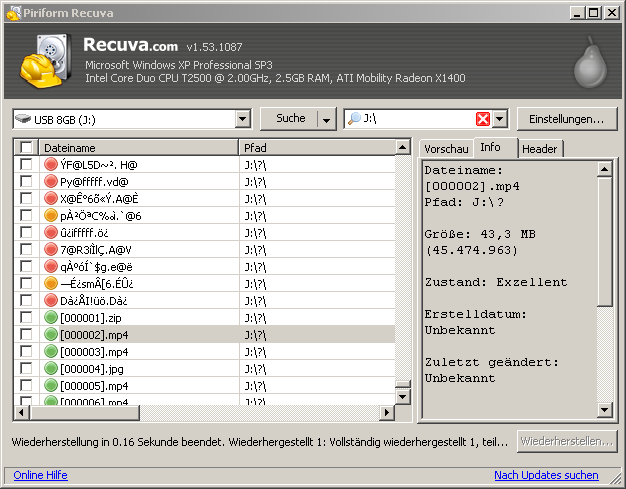
Task: Click in the J:\ filter input field
Action: (418, 119)
